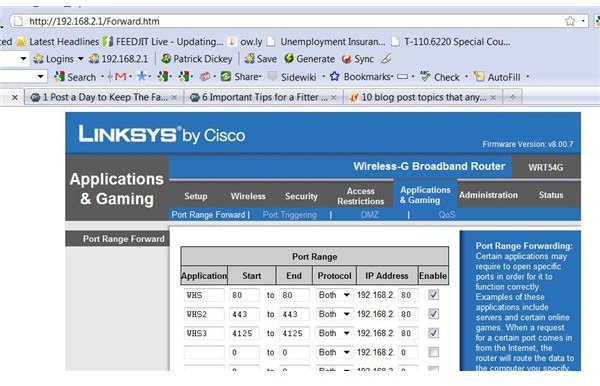Image resolution: width=600 pixels, height=386 pixels.
Task: Open the Setup router tab
Action: click(196, 196)
